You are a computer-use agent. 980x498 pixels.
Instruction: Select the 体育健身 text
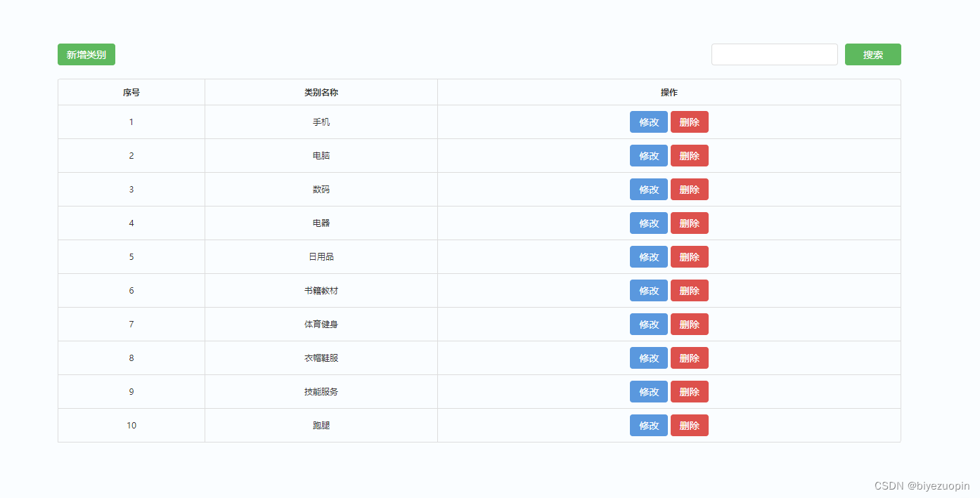coord(321,325)
